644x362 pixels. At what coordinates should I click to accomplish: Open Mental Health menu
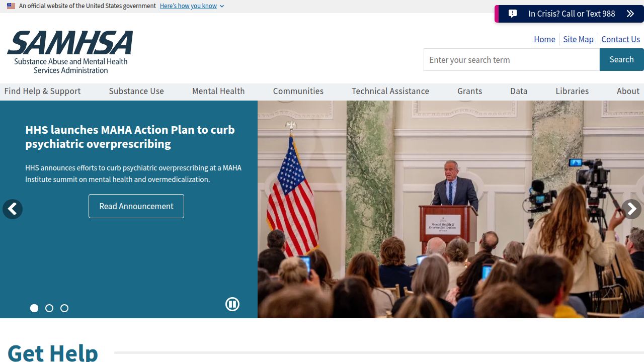point(218,91)
